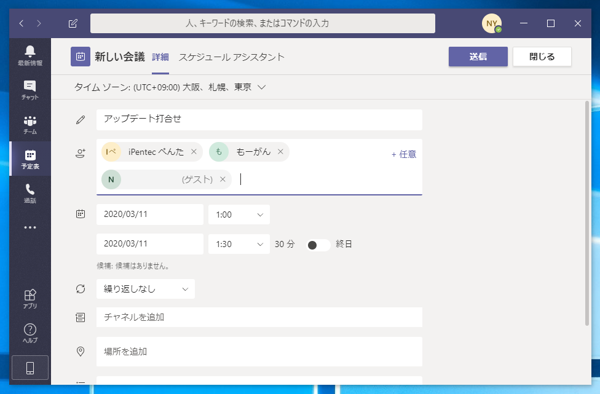This screenshot has height=394, width=600.
Task: Click the + 任意 optional attendees link
Action: [404, 154]
